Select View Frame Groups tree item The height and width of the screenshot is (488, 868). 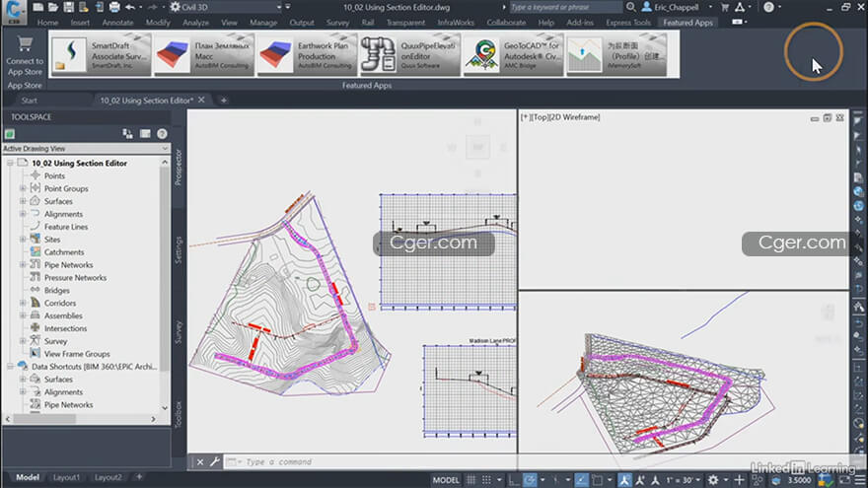77,354
